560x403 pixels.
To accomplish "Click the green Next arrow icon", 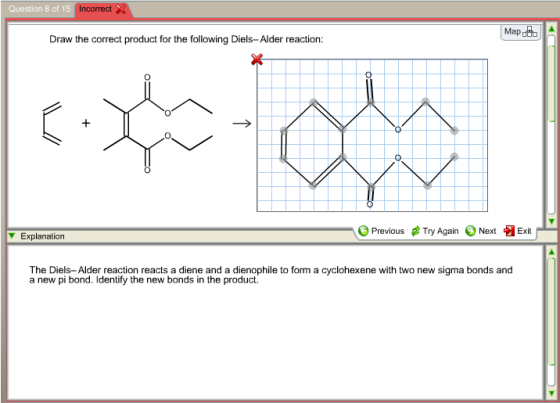I will click(x=470, y=231).
